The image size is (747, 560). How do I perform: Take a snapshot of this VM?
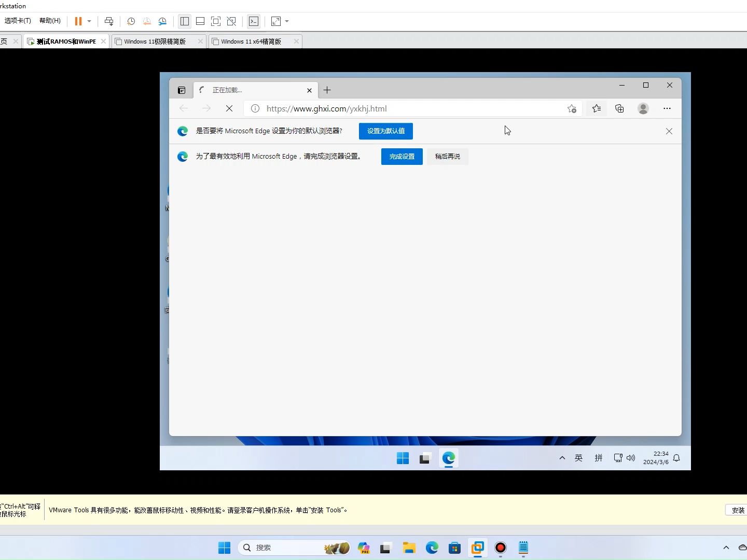coord(131,21)
